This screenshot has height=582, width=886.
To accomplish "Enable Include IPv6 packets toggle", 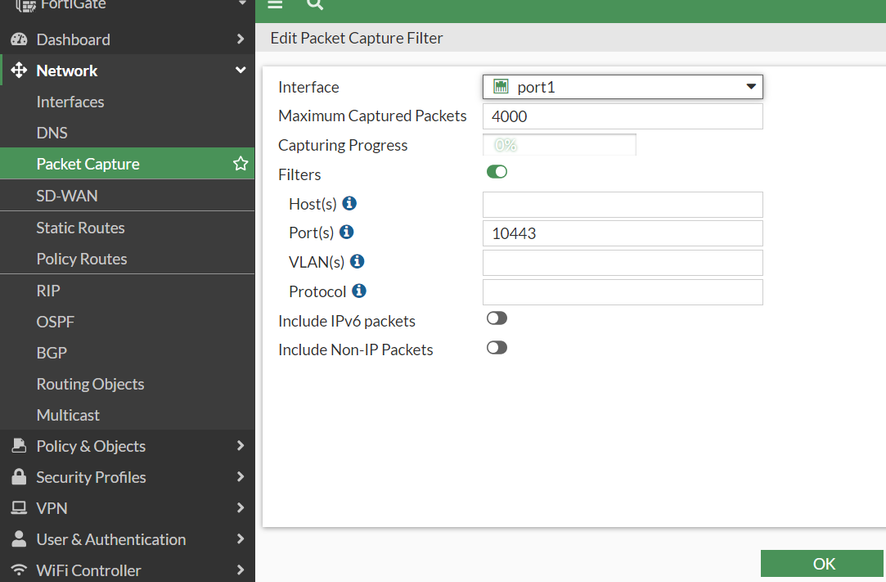I will point(497,319).
